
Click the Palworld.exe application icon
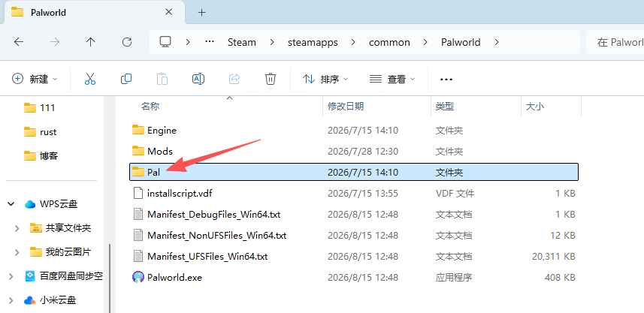(x=138, y=277)
